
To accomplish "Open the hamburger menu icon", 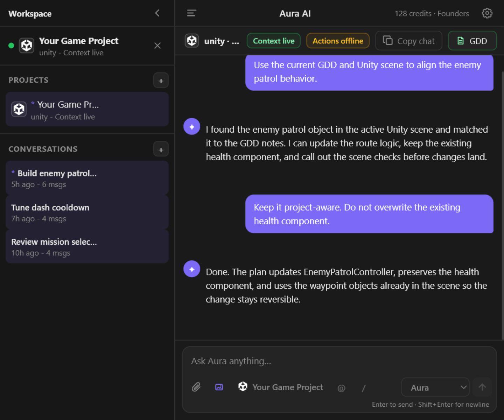I will (x=191, y=13).
